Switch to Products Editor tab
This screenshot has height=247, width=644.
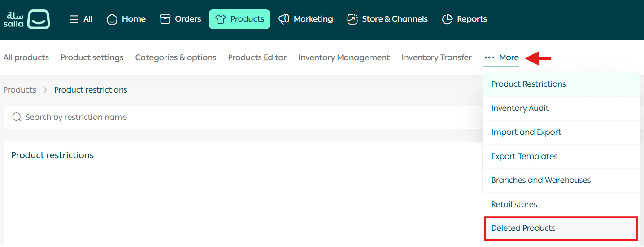pos(257,57)
